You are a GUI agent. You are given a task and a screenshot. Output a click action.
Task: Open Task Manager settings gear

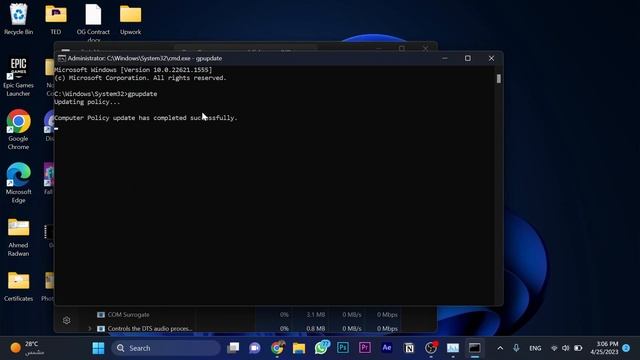pos(67,320)
